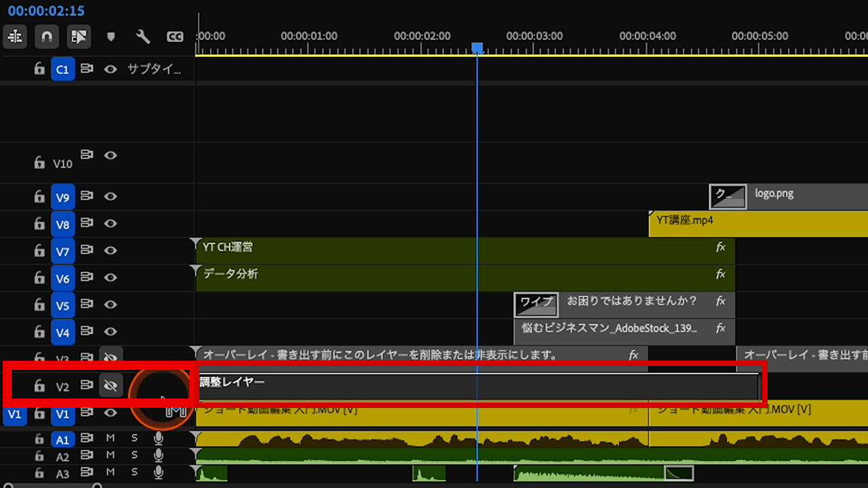Toggle the A1 audio track target
This screenshot has height=488, width=868.
pyautogui.click(x=62, y=439)
